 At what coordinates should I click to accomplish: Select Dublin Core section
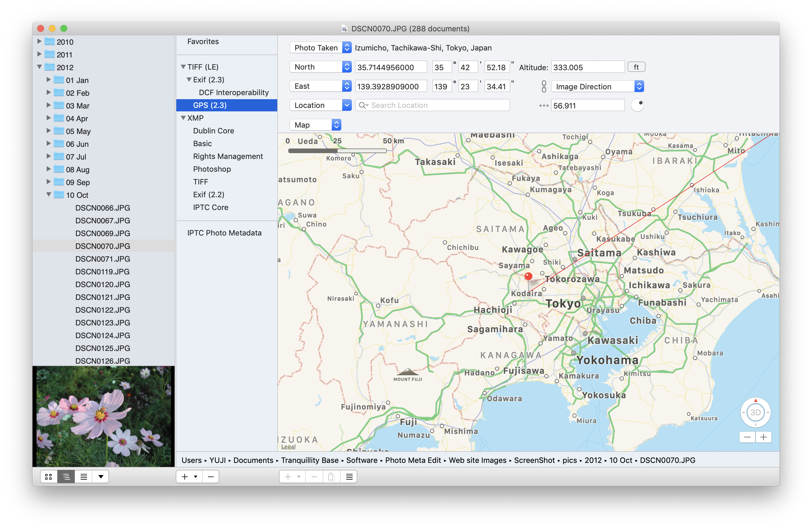click(213, 131)
